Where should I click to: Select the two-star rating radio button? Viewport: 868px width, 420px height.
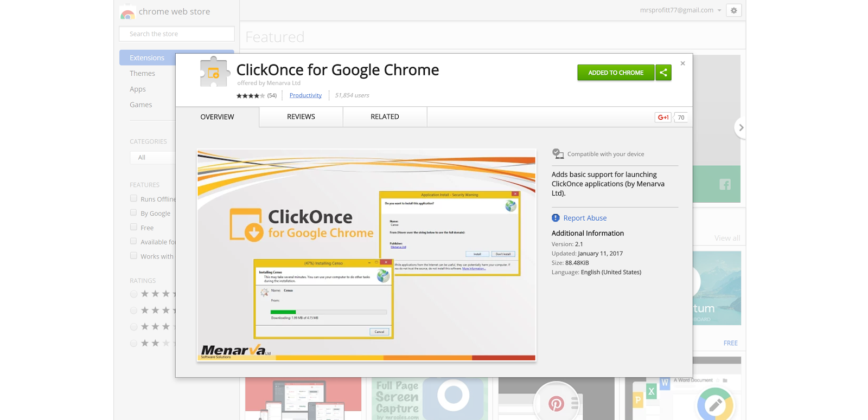point(133,343)
